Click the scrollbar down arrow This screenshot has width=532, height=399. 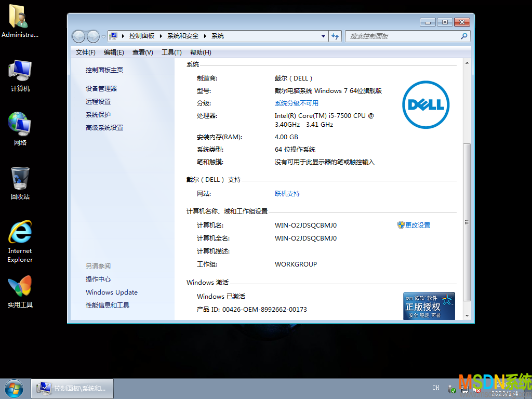(467, 315)
